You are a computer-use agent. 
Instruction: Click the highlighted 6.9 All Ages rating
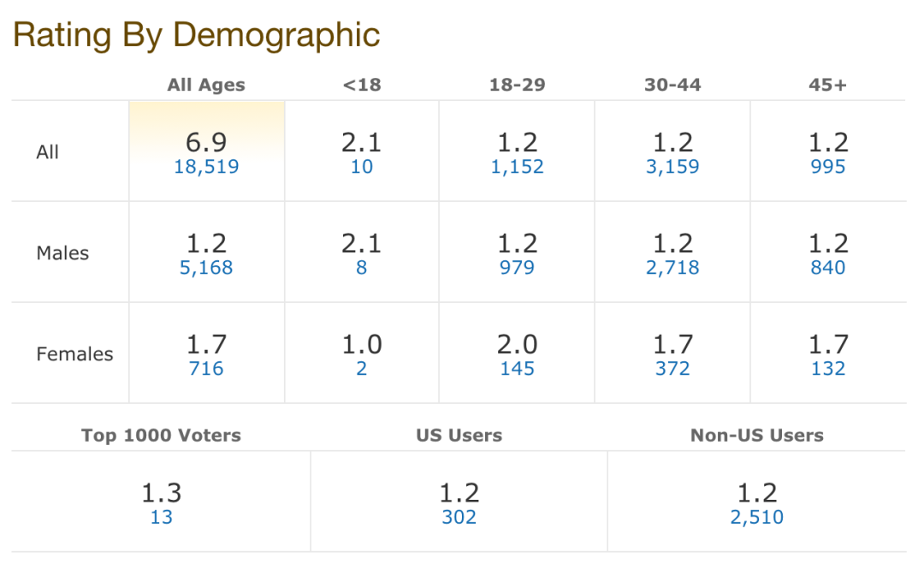(x=206, y=142)
